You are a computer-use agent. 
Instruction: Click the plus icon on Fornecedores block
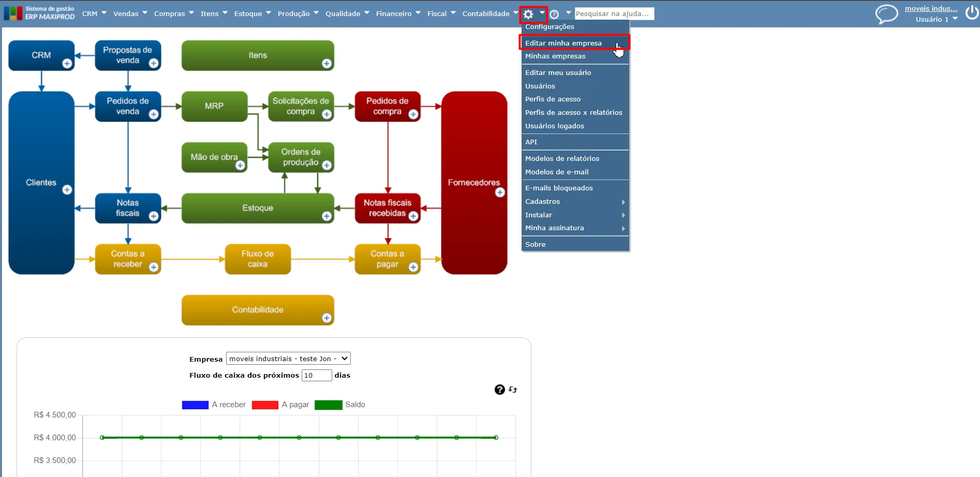click(500, 192)
